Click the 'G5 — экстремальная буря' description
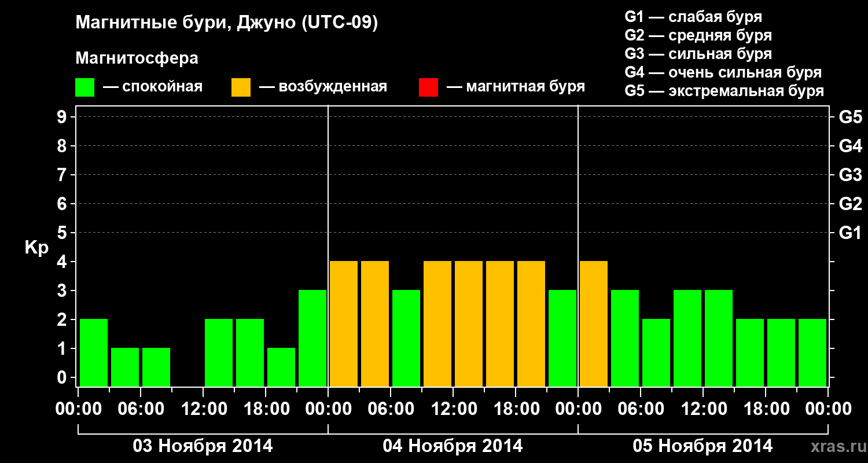The width and height of the screenshot is (868, 463). [724, 91]
